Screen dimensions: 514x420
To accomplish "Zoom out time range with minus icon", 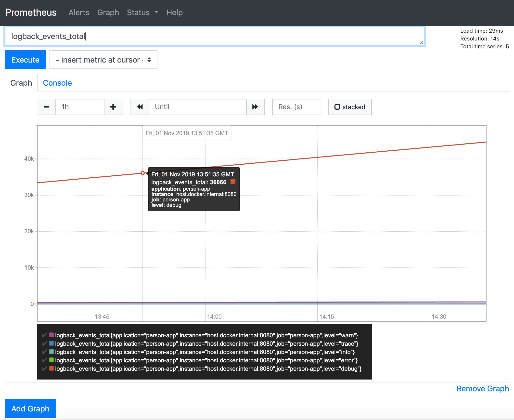I will pos(46,107).
